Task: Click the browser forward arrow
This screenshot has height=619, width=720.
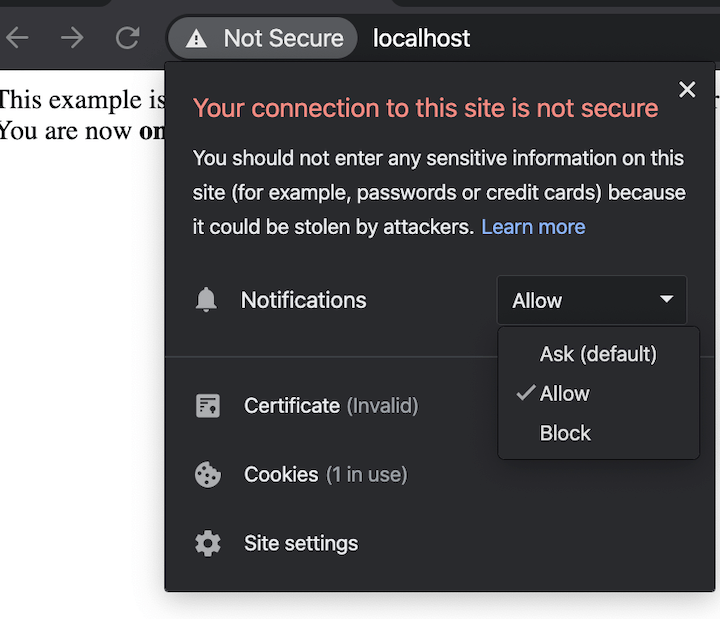Action: [72, 39]
